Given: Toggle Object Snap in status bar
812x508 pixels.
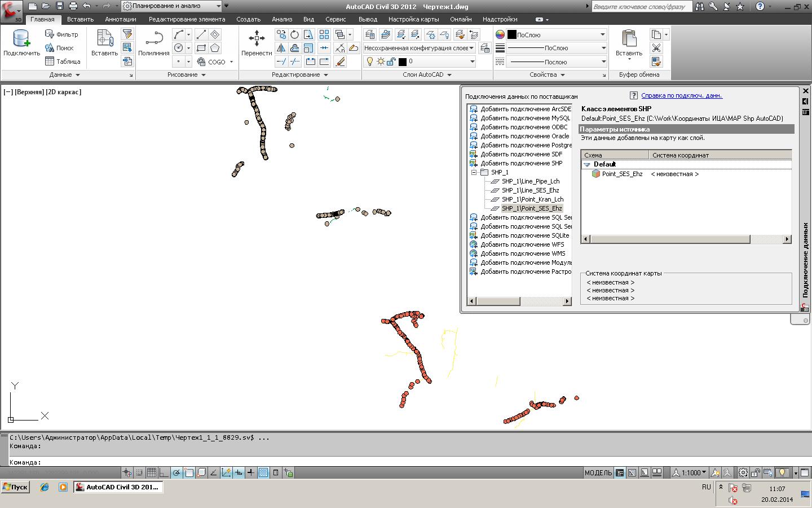Looking at the screenshot, I should 189,473.
